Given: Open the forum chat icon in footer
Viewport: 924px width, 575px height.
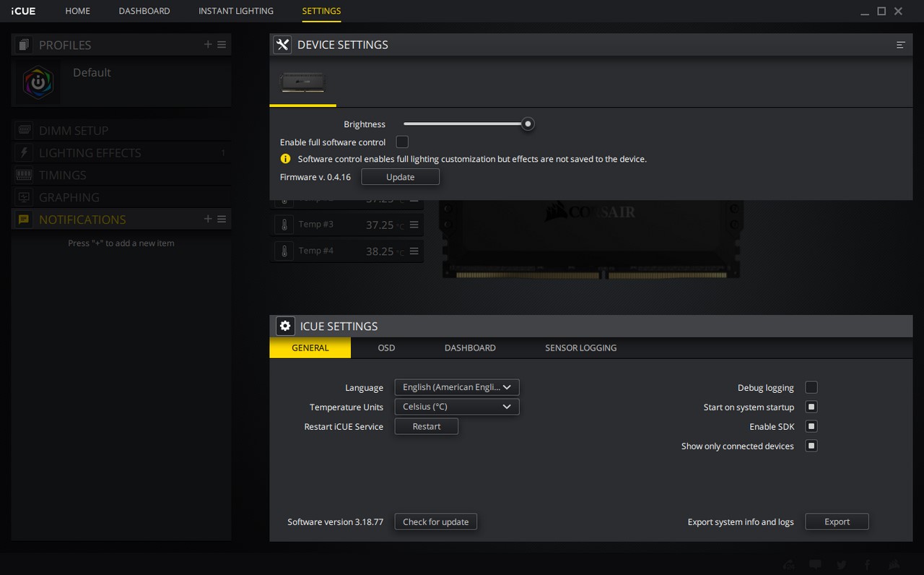Looking at the screenshot, I should pyautogui.click(x=815, y=565).
